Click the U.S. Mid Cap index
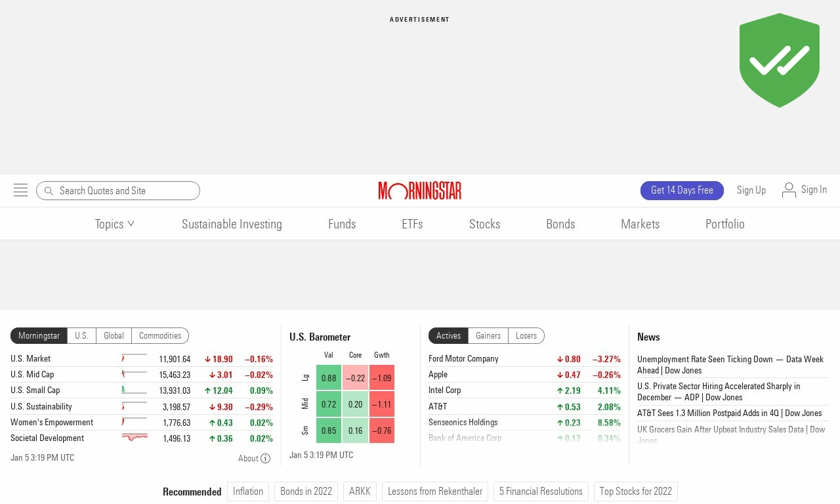Screen dimensions: 840x504 32,374
